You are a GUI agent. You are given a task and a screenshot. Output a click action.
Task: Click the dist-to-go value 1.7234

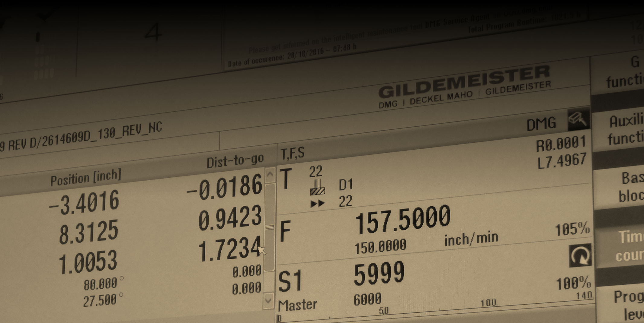tap(229, 249)
